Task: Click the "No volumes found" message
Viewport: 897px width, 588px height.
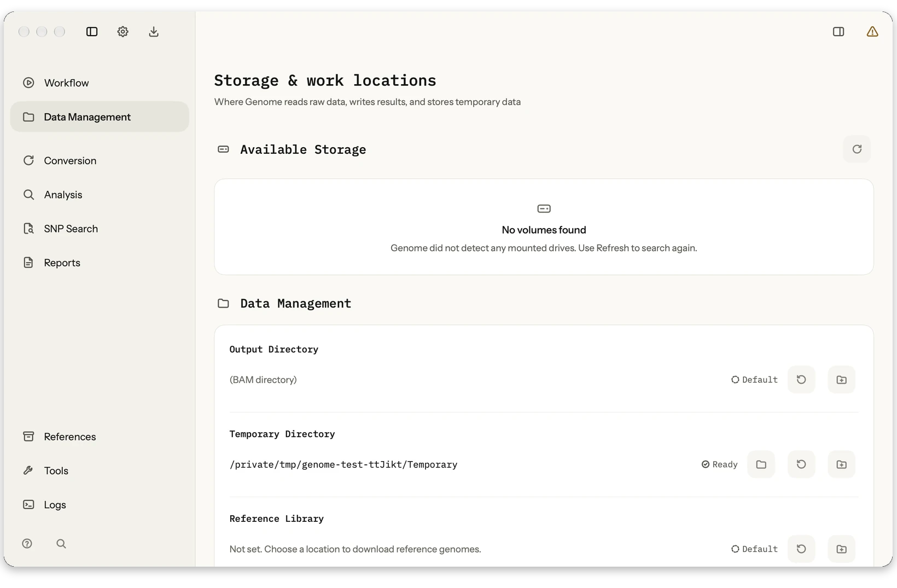Action: [544, 230]
